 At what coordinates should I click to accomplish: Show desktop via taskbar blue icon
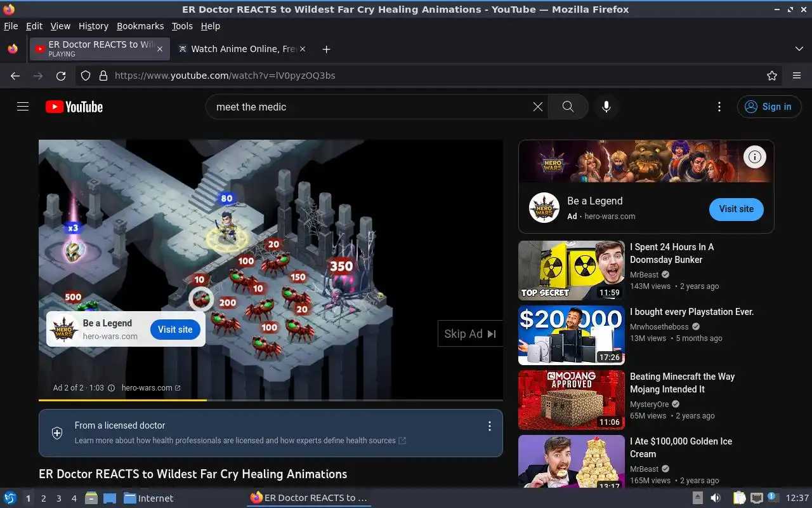(109, 498)
